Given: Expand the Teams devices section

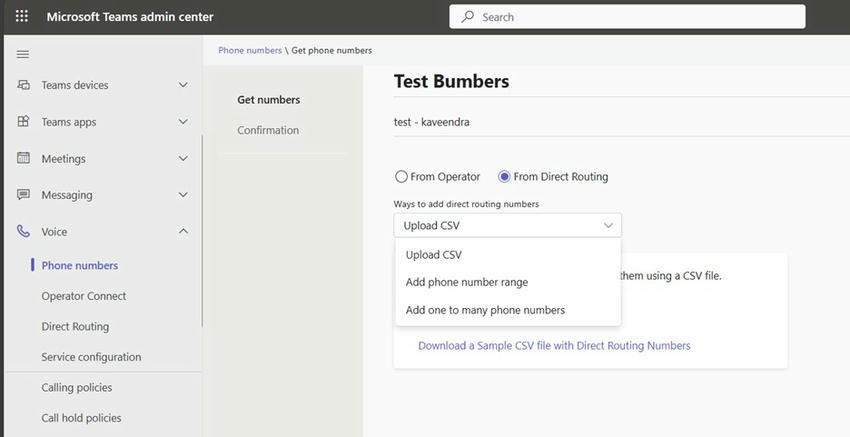Looking at the screenshot, I should [x=183, y=85].
